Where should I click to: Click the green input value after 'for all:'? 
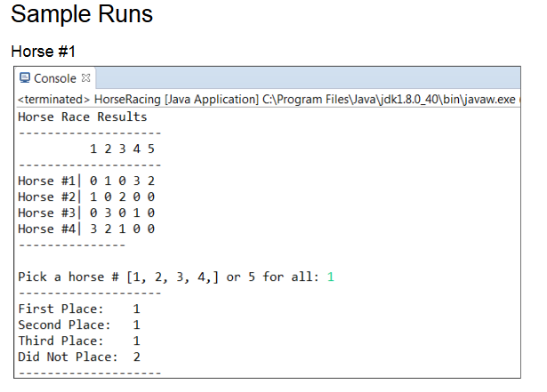(x=330, y=276)
